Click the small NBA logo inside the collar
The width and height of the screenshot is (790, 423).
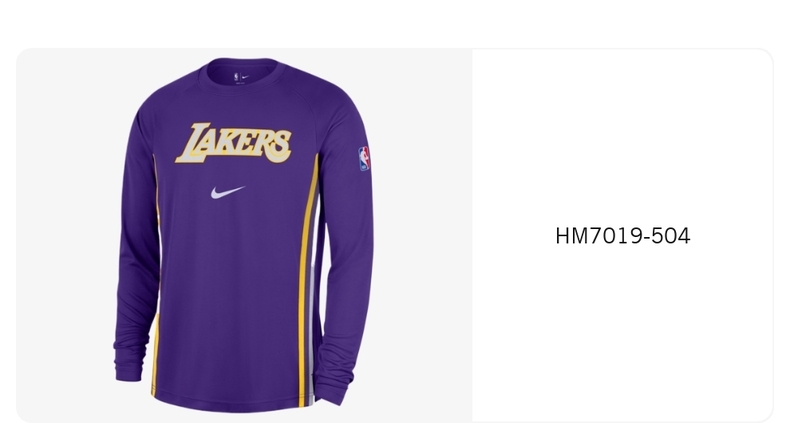(x=235, y=77)
